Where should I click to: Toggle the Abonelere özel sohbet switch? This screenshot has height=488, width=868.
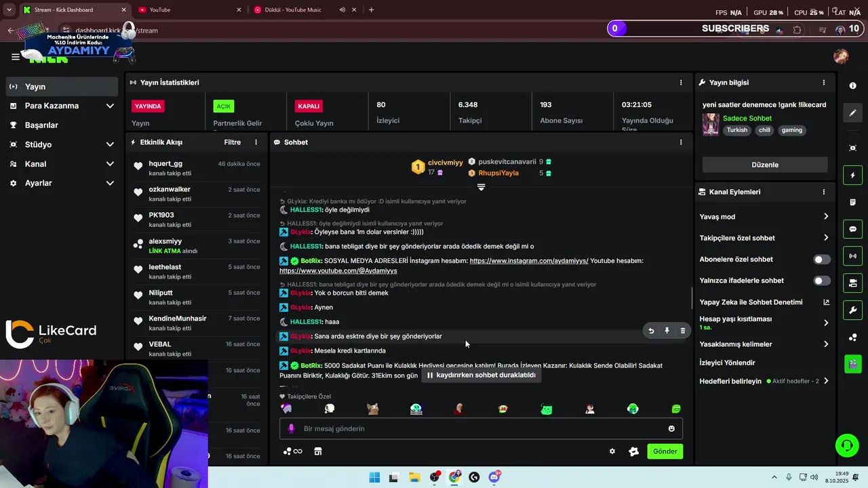(x=821, y=260)
